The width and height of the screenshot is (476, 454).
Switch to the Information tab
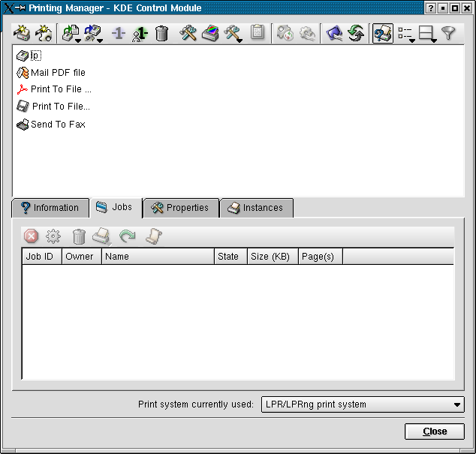coord(50,208)
